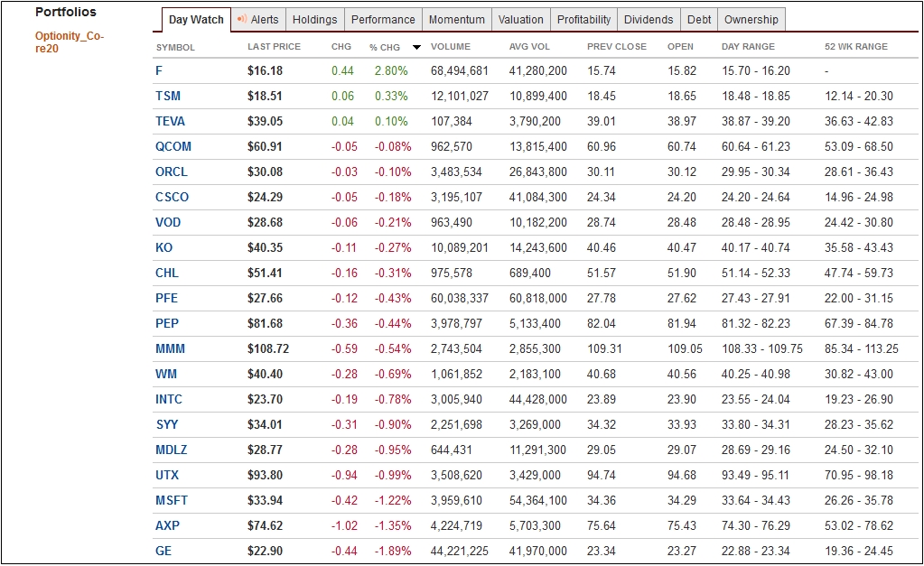Image resolution: width=924 pixels, height=566 pixels.
Task: Open the KO stock link
Action: [163, 248]
